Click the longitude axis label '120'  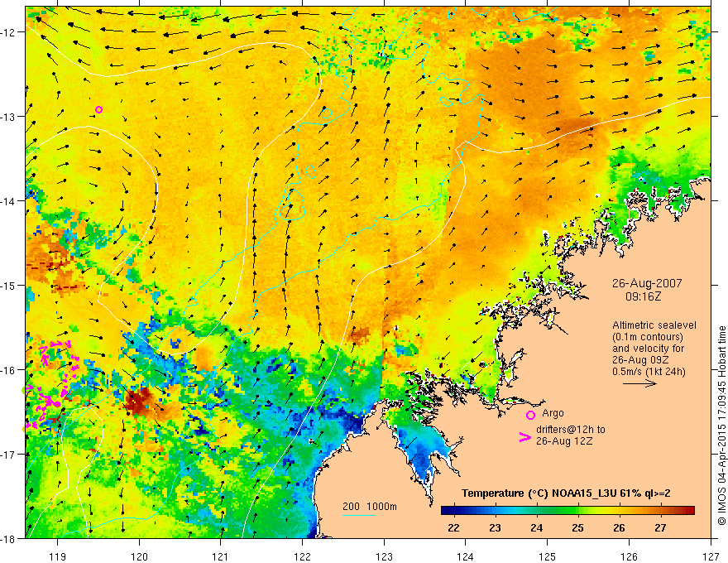(x=139, y=556)
